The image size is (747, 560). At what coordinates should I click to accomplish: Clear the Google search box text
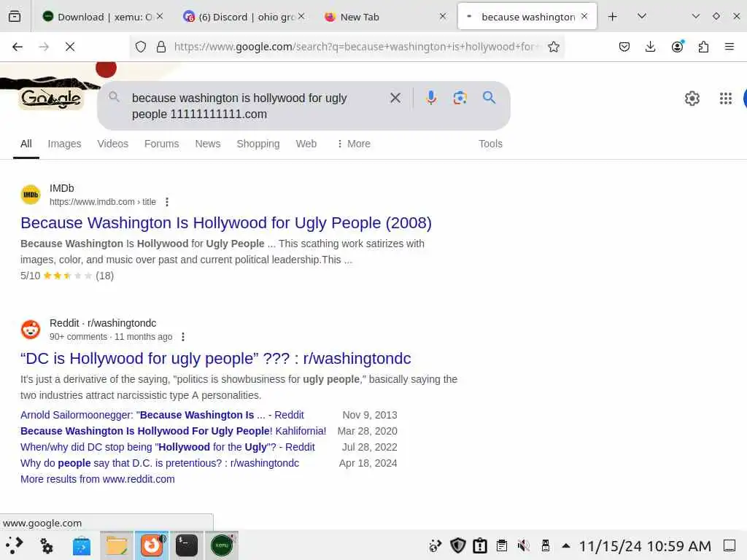pos(395,98)
